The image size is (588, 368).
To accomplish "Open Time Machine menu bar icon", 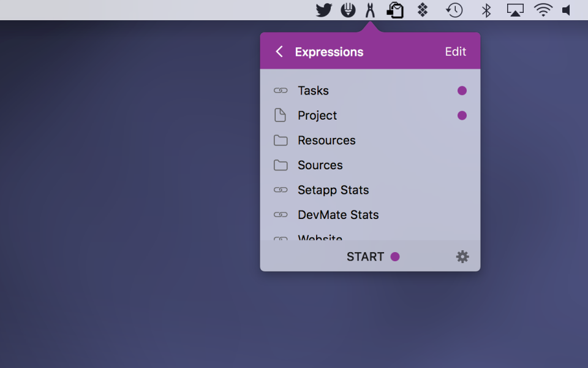I will (454, 10).
